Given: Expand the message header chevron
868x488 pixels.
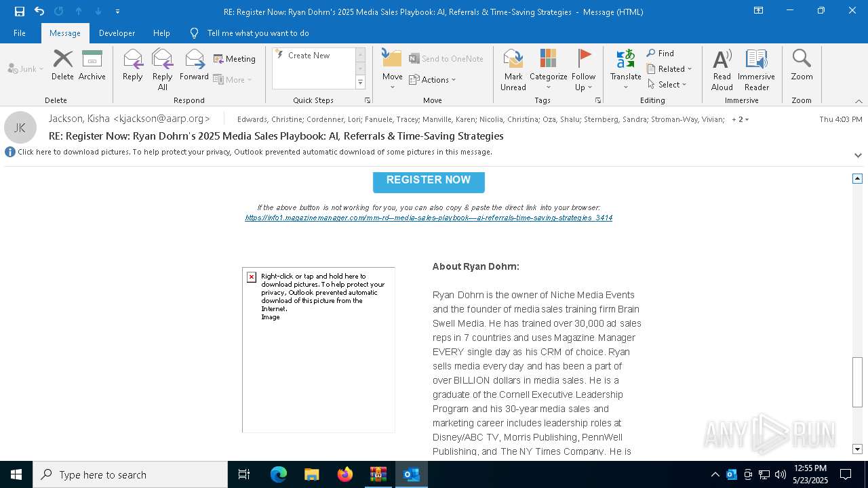Looking at the screenshot, I should tap(858, 155).
